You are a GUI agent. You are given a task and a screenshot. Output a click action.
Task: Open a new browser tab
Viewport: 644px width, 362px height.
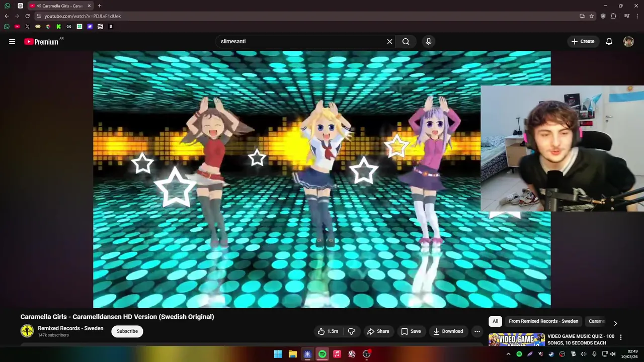(x=100, y=6)
